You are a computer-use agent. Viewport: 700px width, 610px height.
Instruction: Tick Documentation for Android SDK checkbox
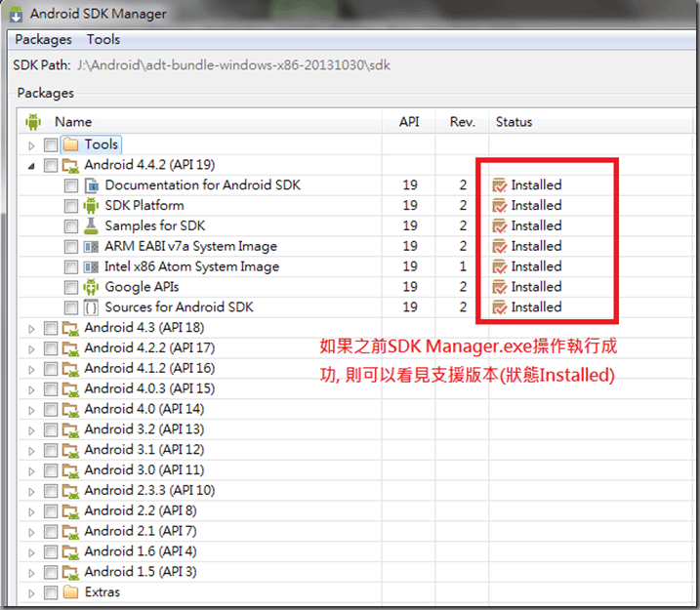point(71,185)
